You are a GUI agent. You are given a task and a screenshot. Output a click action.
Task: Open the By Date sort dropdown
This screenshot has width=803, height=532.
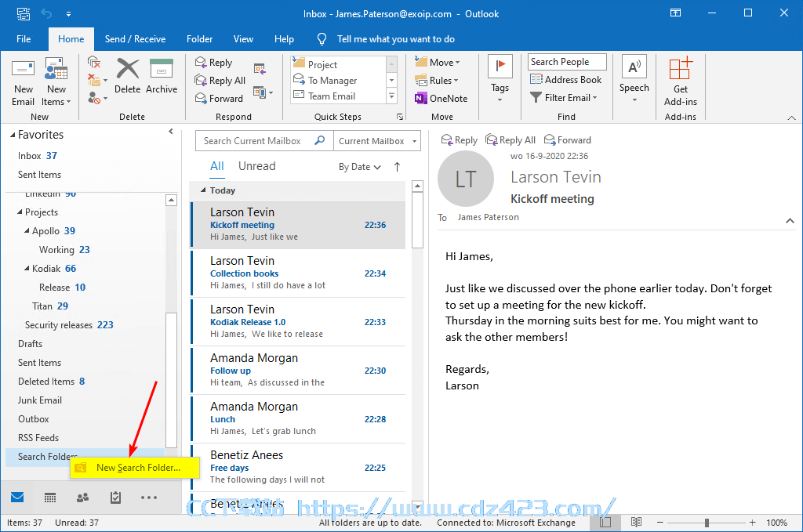359,167
